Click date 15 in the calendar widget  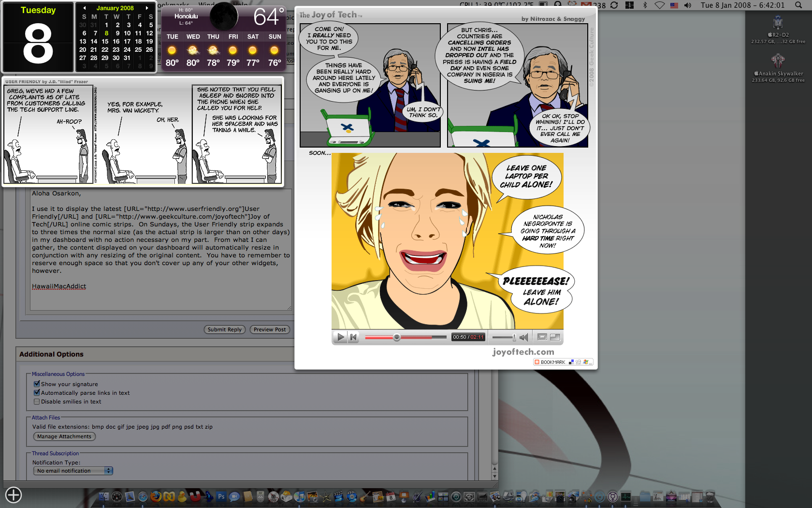105,42
